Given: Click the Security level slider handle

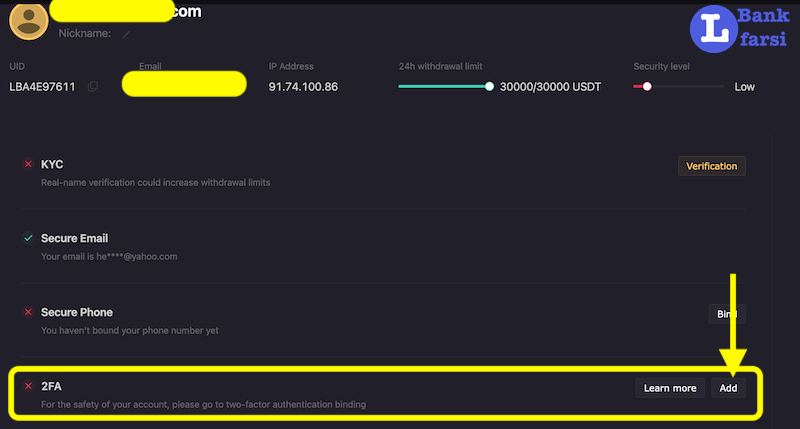Looking at the screenshot, I should 647,87.
